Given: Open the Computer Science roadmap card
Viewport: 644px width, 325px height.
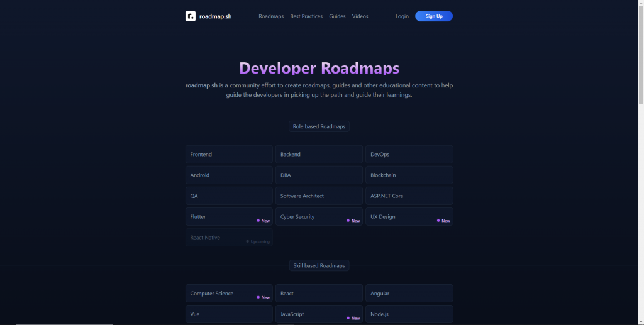Looking at the screenshot, I should (229, 294).
